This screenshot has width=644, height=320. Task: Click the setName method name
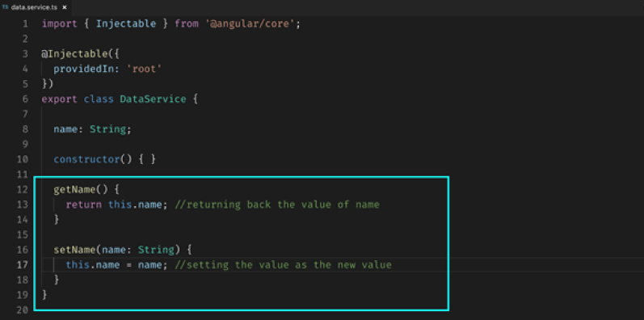[x=75, y=250]
